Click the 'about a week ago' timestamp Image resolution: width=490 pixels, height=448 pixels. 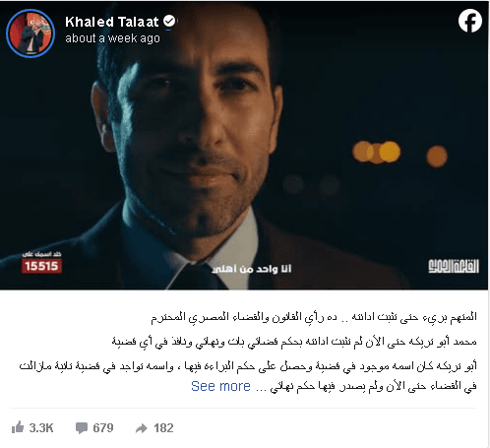112,38
